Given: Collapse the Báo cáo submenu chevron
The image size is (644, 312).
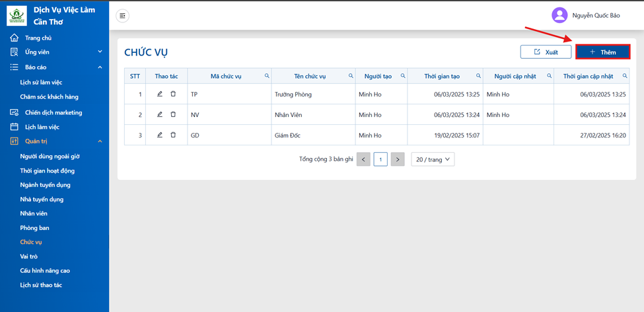Looking at the screenshot, I should (x=100, y=67).
